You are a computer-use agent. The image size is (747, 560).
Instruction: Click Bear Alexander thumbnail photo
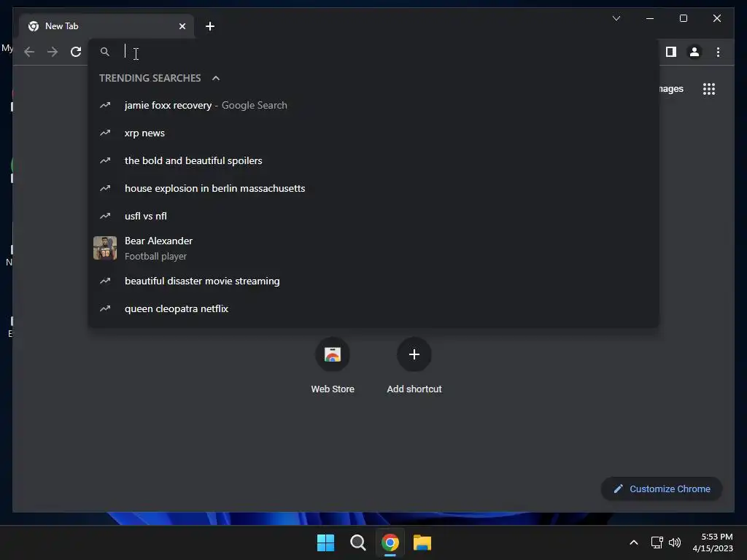point(105,248)
